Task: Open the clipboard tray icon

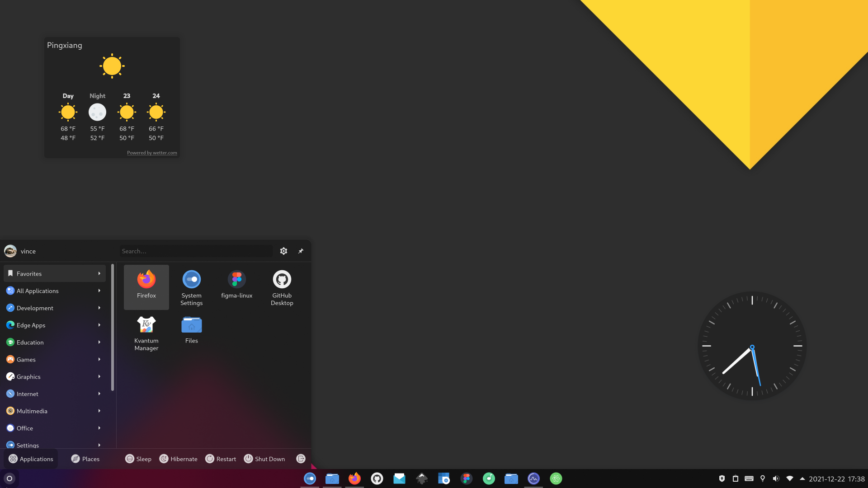Action: [x=736, y=479]
